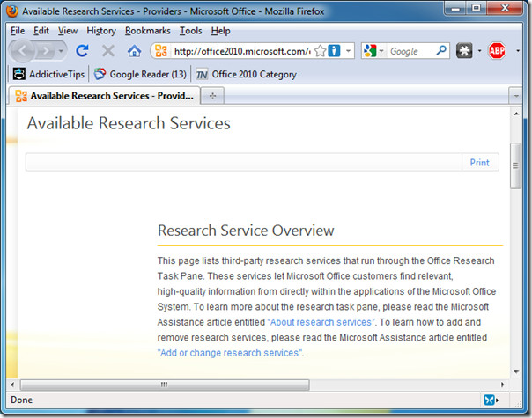Open the address bar history dropdown
This screenshot has height=418, width=532.
[x=348, y=51]
